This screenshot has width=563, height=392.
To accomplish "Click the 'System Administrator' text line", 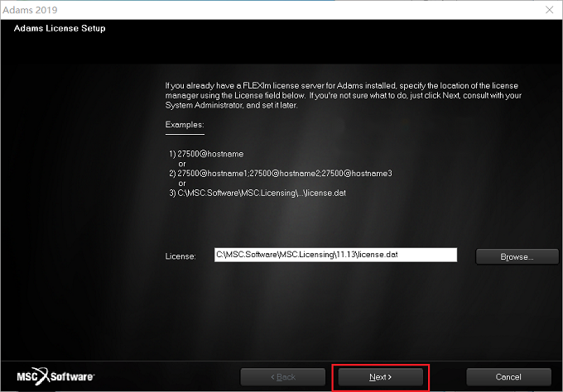I will (231, 105).
